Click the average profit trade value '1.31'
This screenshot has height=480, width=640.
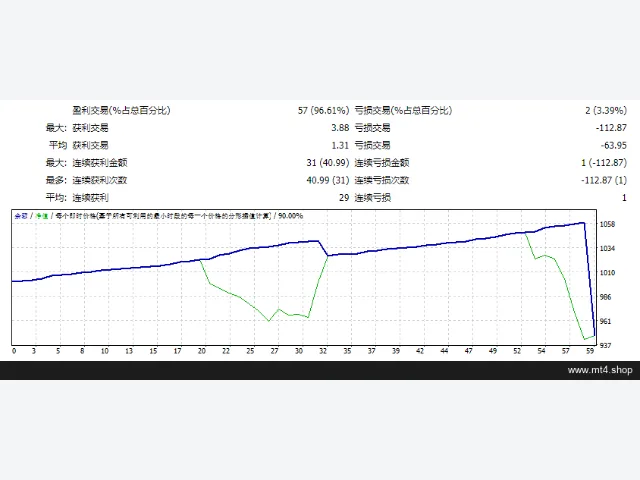point(340,145)
